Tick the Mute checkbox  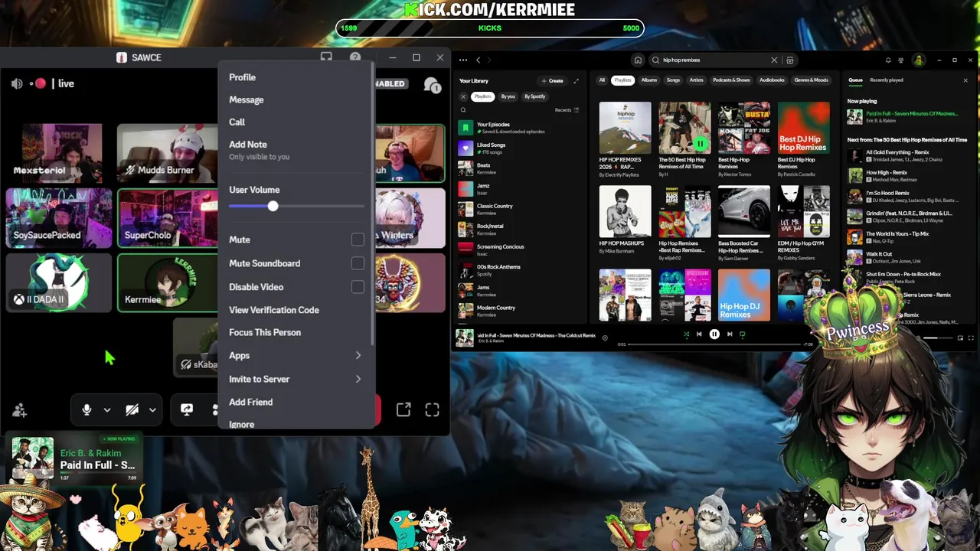[358, 240]
